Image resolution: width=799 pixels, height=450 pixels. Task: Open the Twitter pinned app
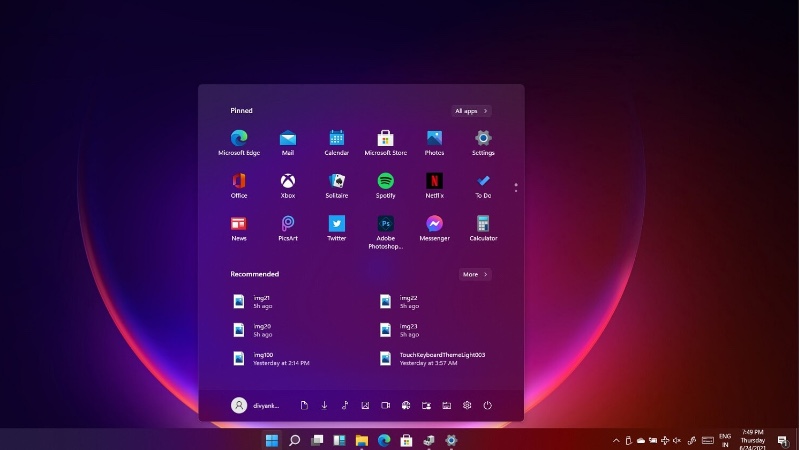click(x=337, y=224)
